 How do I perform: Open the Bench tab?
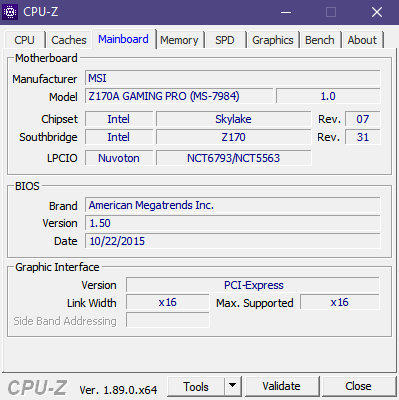[320, 40]
